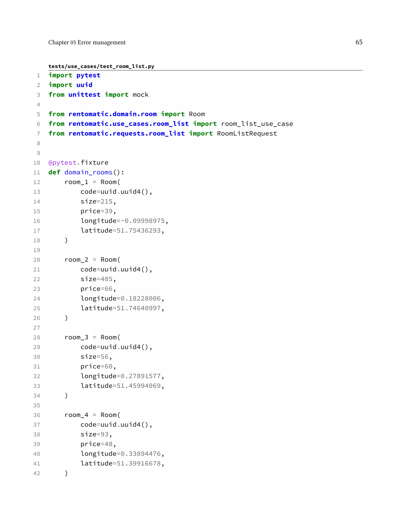Click the page header 'Chapter 05 Error management'
Screen dimensions: 411x532
87,42
